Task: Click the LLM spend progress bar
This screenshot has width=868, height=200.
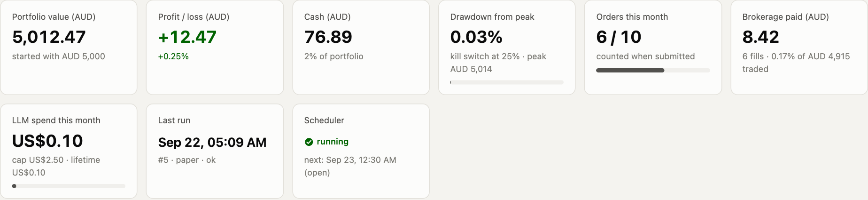Action: [x=69, y=186]
